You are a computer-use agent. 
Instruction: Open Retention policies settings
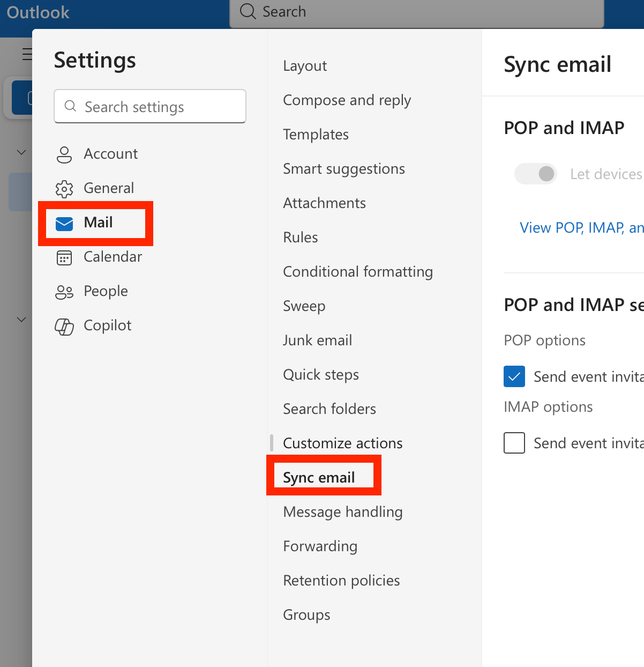click(x=341, y=581)
